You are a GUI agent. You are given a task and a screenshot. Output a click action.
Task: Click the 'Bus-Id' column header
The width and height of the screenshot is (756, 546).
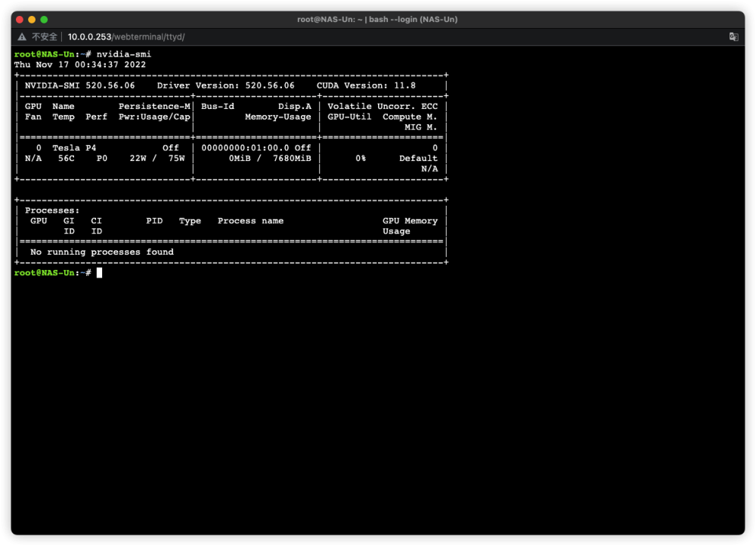218,106
